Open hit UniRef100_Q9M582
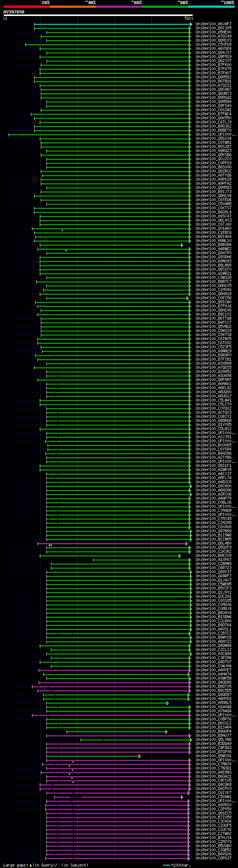The image size is (238, 868). pyautogui.click(x=213, y=77)
